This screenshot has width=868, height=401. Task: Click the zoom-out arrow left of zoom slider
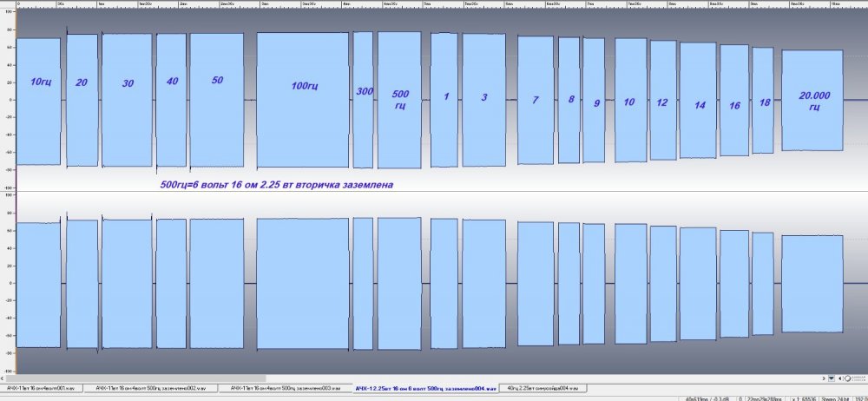pos(840,378)
